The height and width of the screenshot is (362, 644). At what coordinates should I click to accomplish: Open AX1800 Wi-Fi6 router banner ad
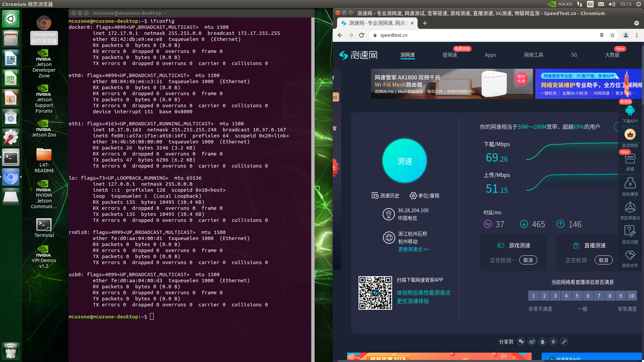tap(451, 84)
